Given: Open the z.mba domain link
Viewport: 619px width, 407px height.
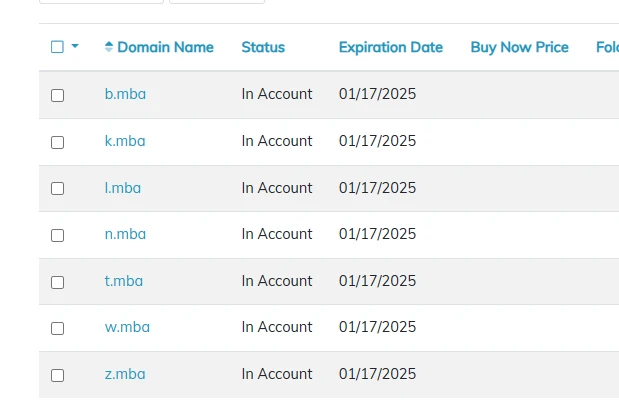Looking at the screenshot, I should tap(125, 374).
